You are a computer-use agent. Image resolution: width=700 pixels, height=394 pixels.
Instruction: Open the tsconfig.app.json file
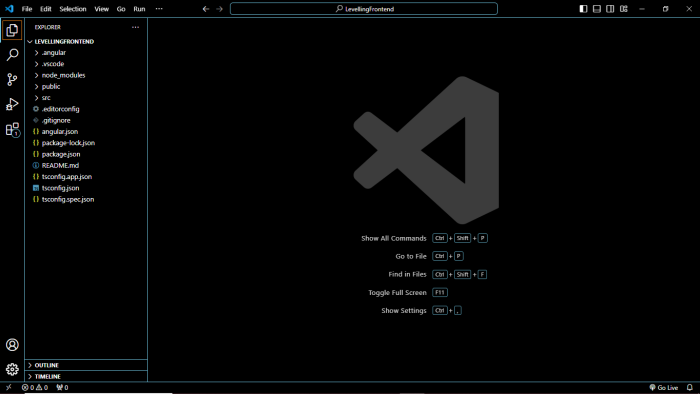86,177
